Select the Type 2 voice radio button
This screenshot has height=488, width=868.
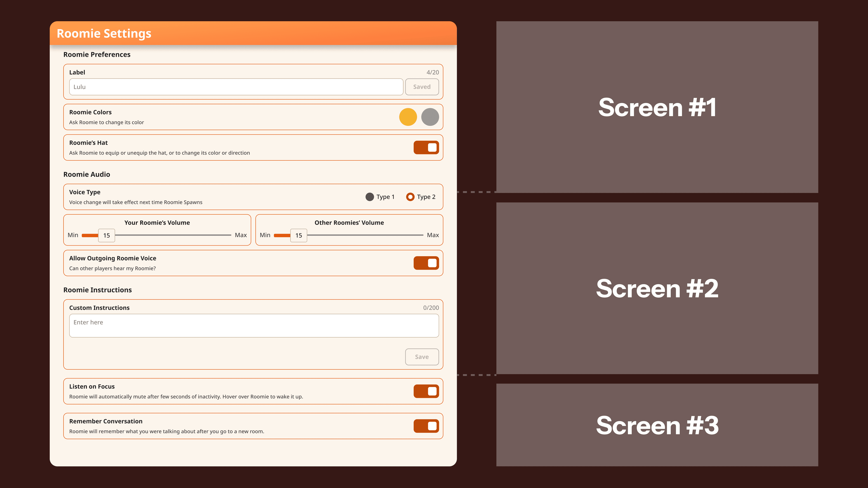pos(410,197)
